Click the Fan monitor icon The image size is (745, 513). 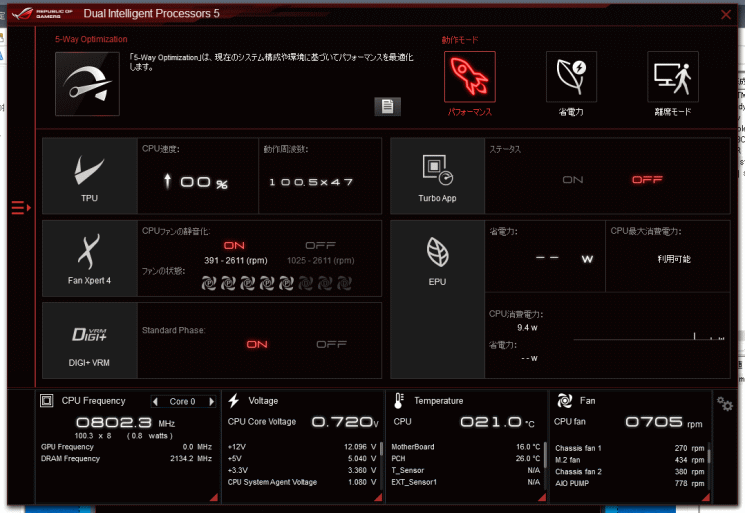564,401
